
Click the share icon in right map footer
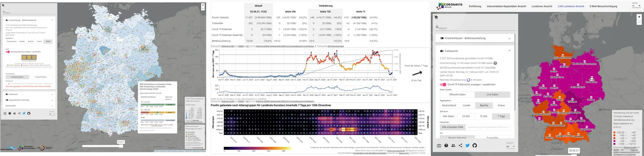pyautogui.click(x=460, y=146)
